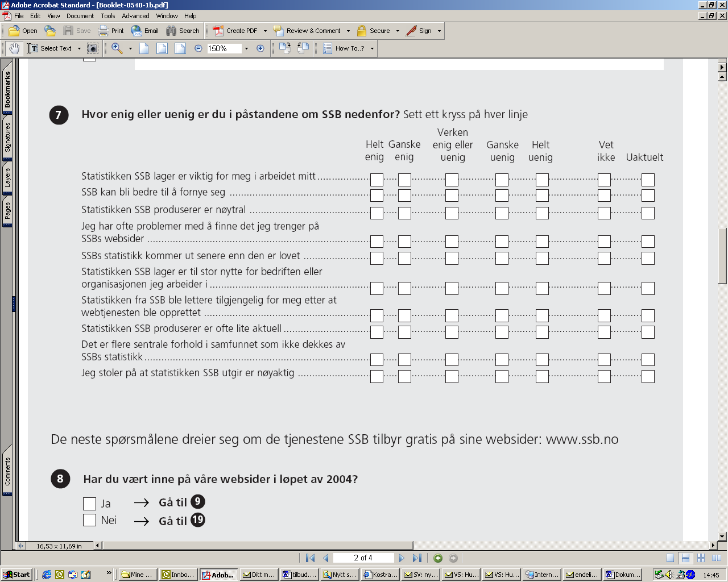Click the 150% zoom input field

224,48
